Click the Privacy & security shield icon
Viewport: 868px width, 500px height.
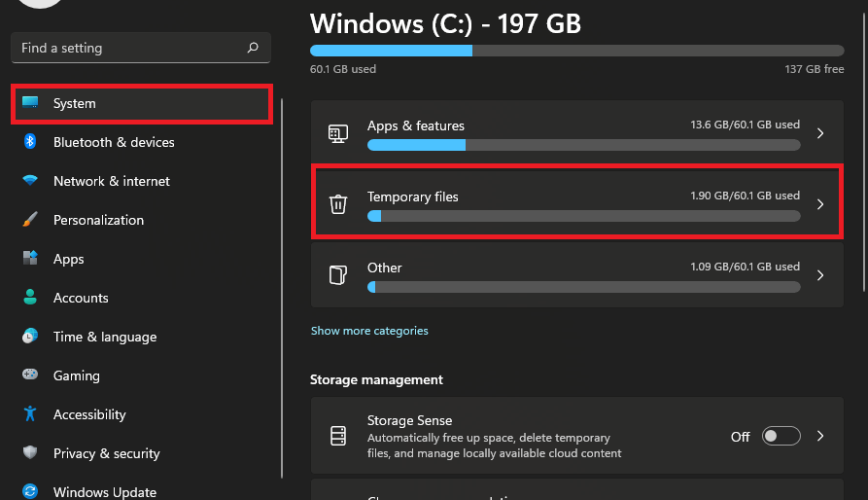click(30, 453)
